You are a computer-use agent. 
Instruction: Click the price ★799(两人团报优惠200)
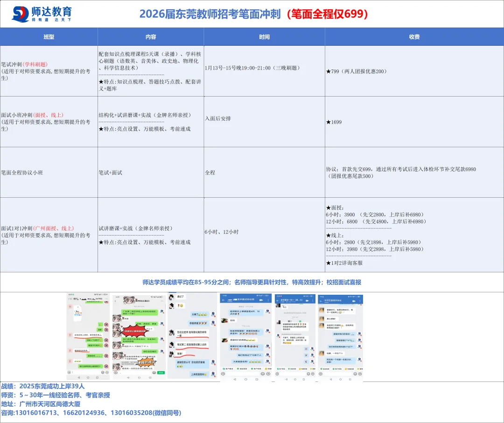point(356,71)
